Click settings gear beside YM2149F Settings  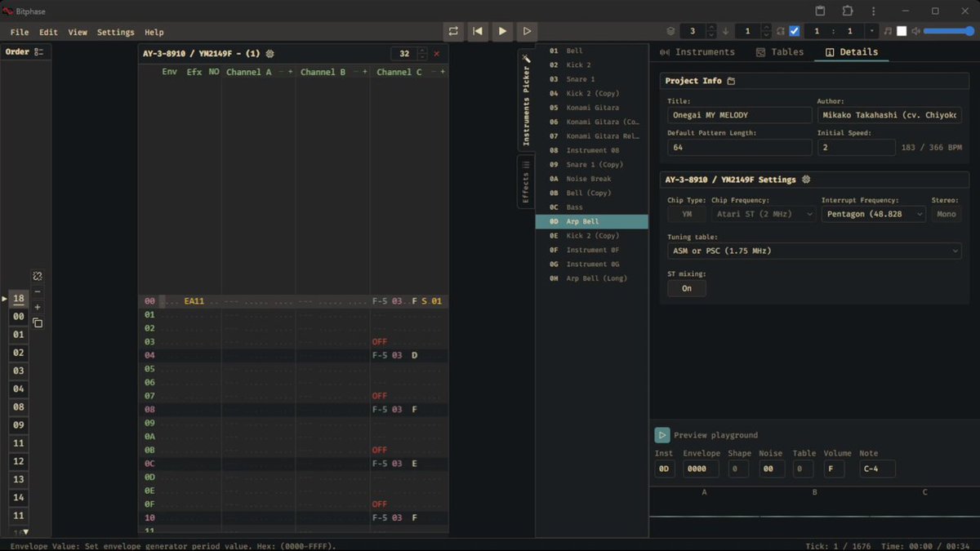coord(806,180)
